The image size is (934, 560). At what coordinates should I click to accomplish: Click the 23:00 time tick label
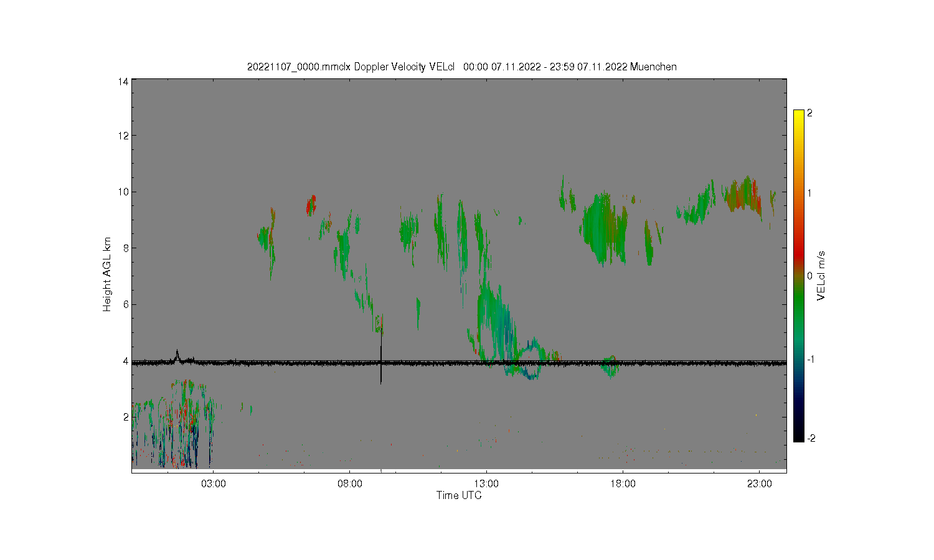tap(759, 484)
